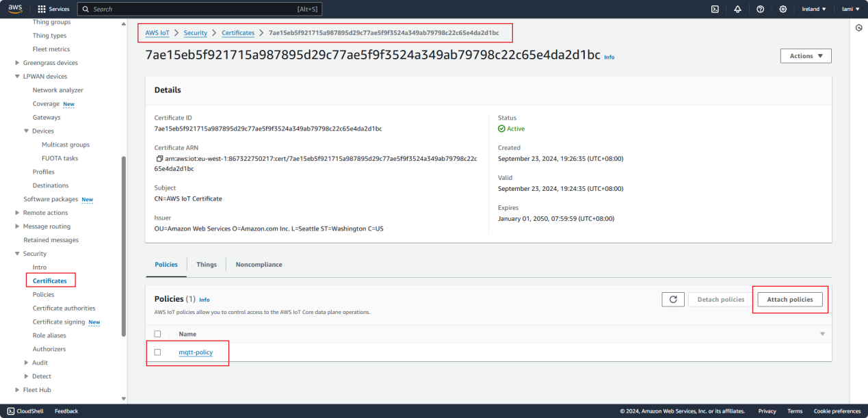Click the search magnifier icon
Screen dimensions: 868x418
[x=86, y=9]
